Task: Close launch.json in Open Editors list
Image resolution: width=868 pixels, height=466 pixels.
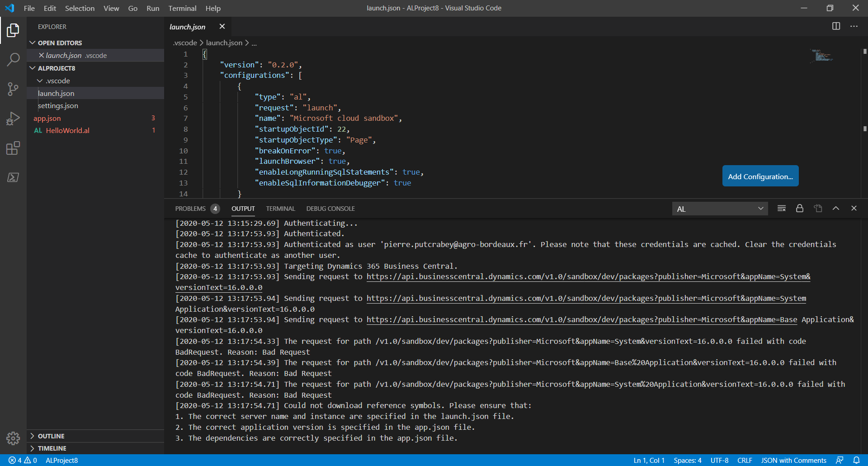Action: [x=41, y=55]
